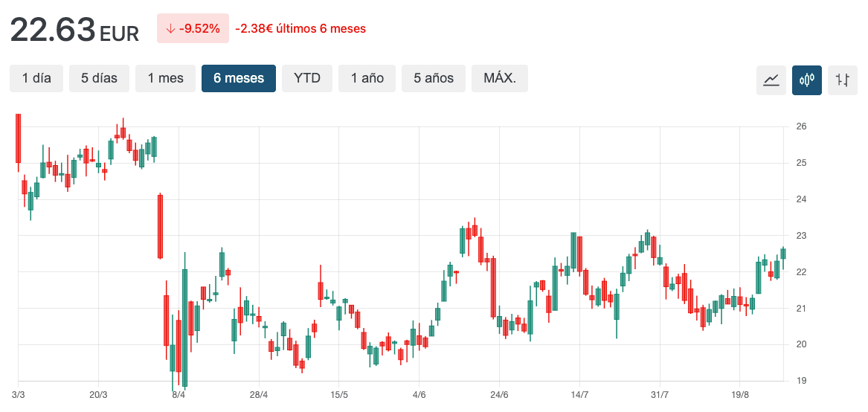
Task: Choose the 1 mes range
Action: pos(165,78)
